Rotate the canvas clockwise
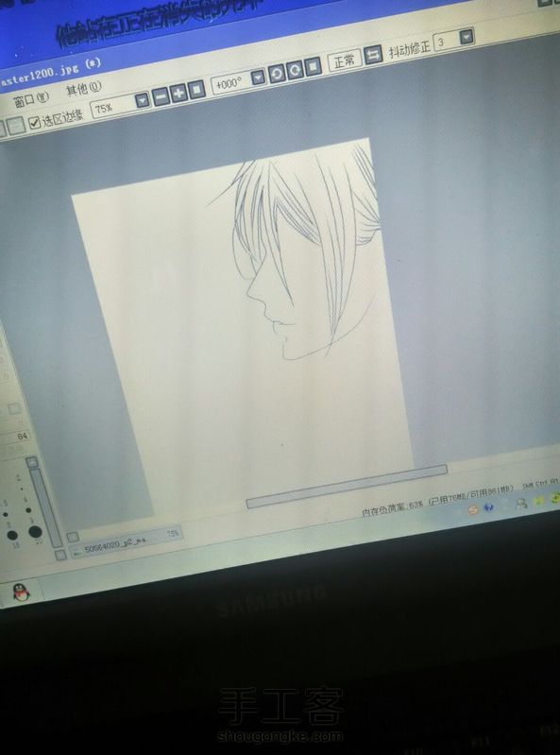 [x=295, y=70]
